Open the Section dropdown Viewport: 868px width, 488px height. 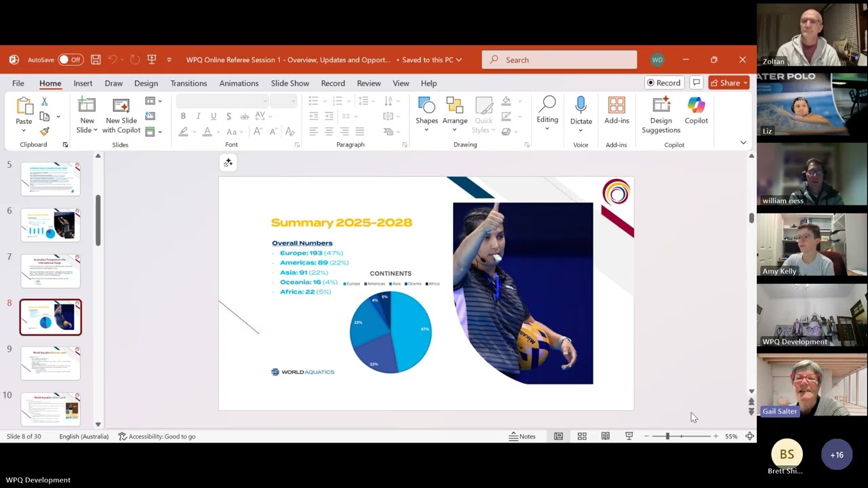point(154,131)
